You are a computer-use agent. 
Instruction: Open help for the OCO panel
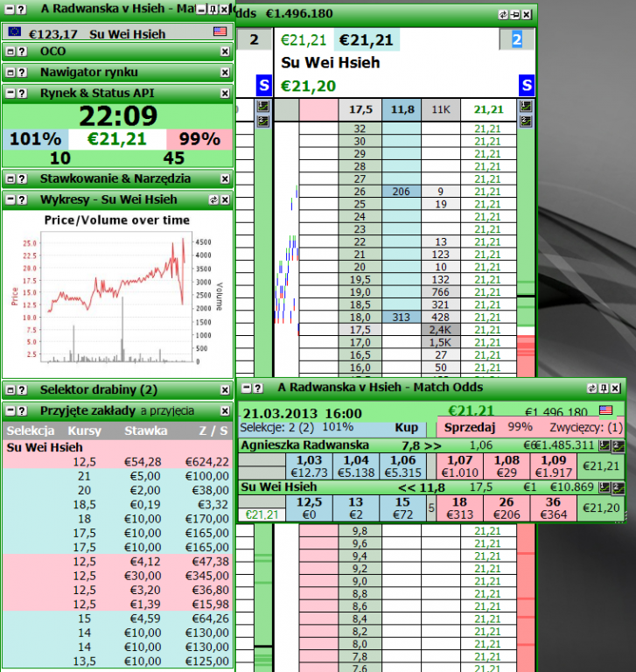[x=22, y=52]
